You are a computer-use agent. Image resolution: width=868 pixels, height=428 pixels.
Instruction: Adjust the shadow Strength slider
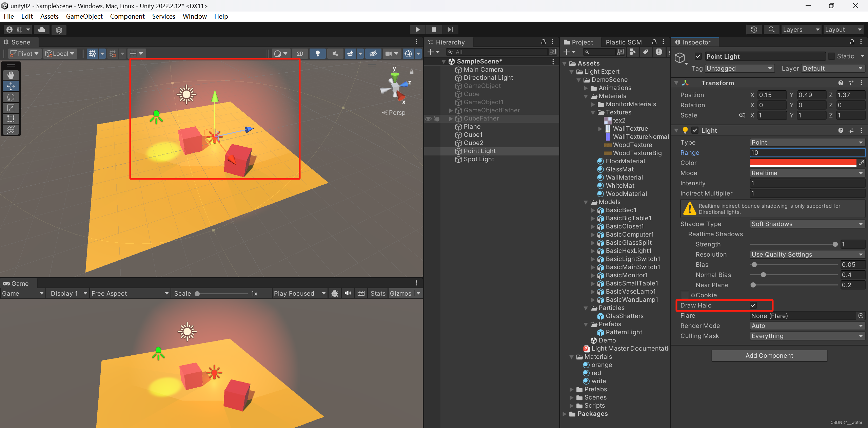coord(793,244)
